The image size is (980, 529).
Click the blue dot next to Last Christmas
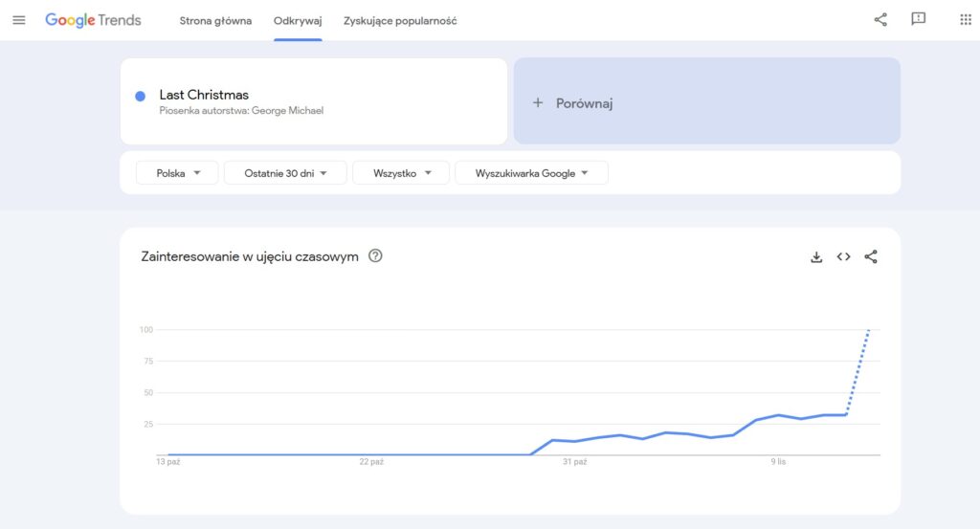pyautogui.click(x=141, y=96)
